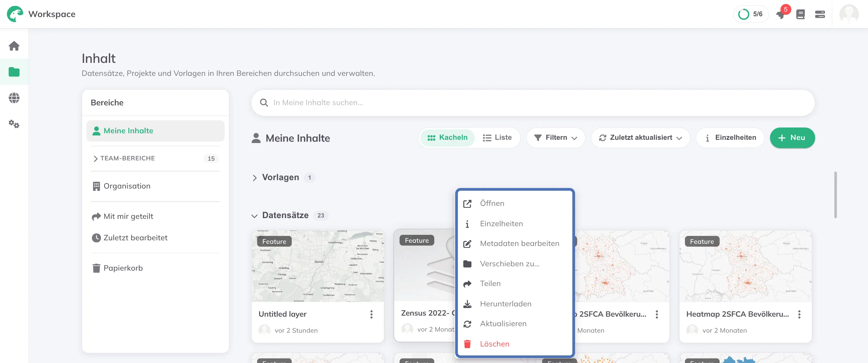
Task: Click the notifications megaphone icon
Action: [780, 14]
